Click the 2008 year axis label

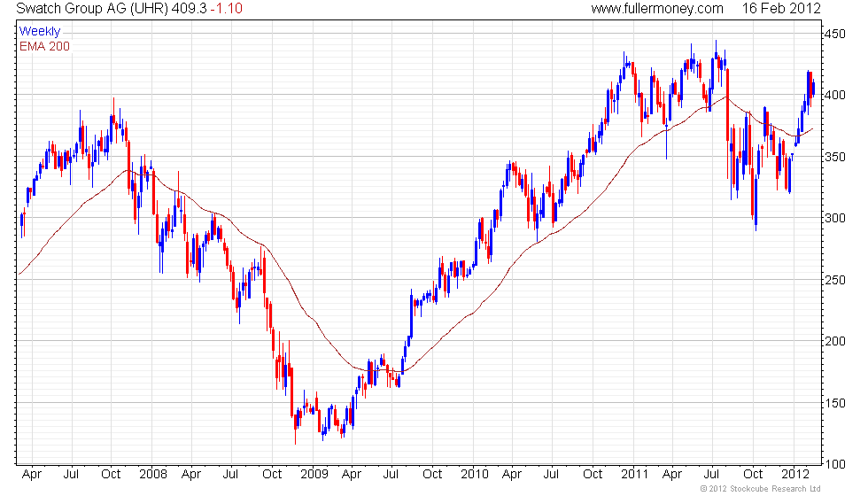point(152,475)
